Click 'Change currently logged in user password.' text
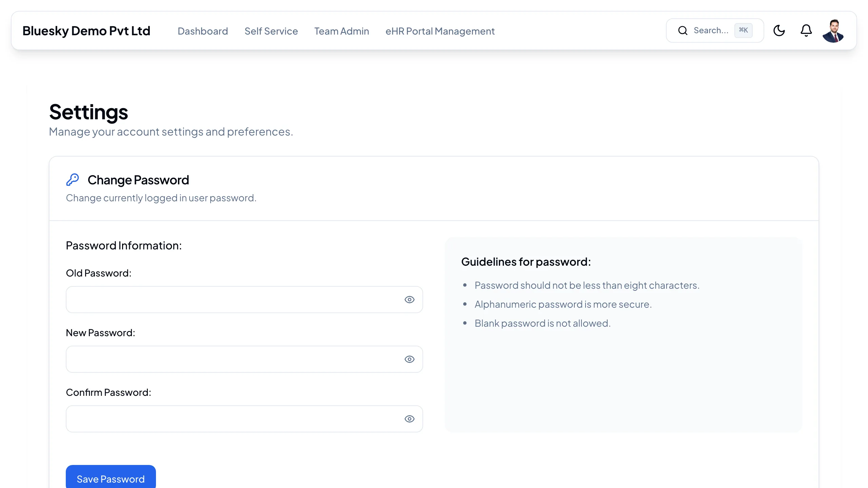 161,198
